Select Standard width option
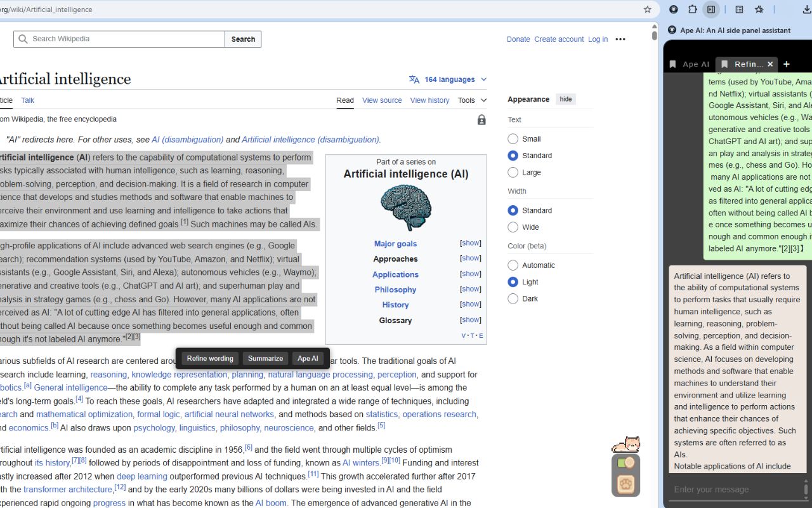The height and width of the screenshot is (508, 812). point(513,210)
